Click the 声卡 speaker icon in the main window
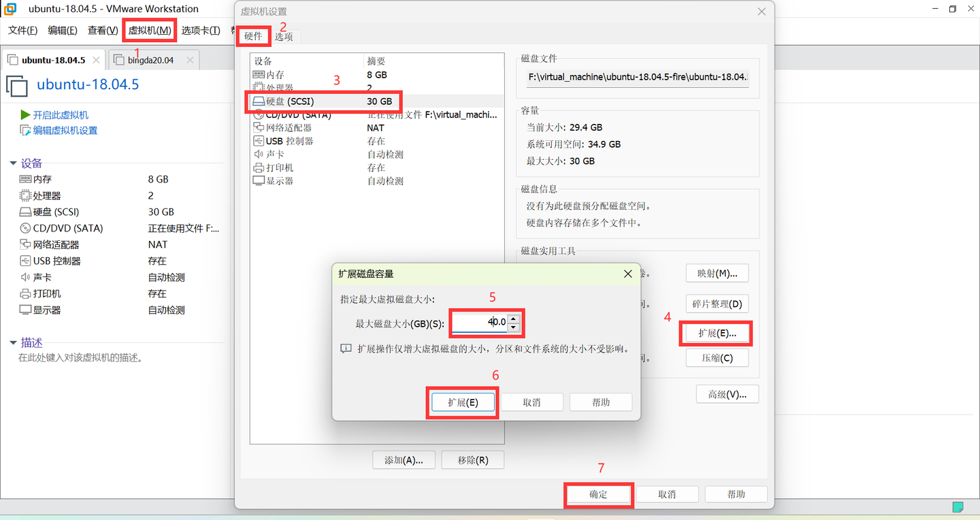Image resolution: width=980 pixels, height=520 pixels. point(25,277)
